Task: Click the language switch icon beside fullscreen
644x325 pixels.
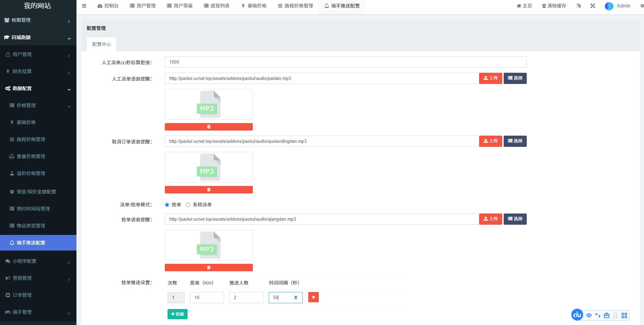Action: [578, 6]
